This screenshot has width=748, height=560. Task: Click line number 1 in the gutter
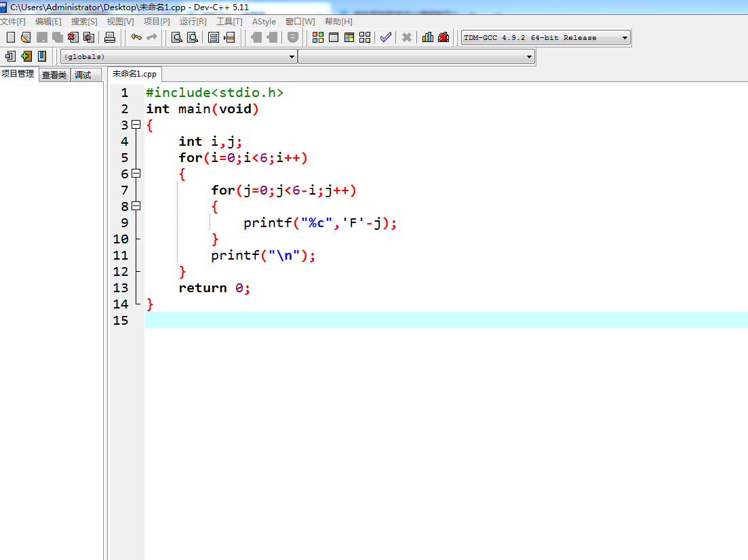click(x=125, y=92)
